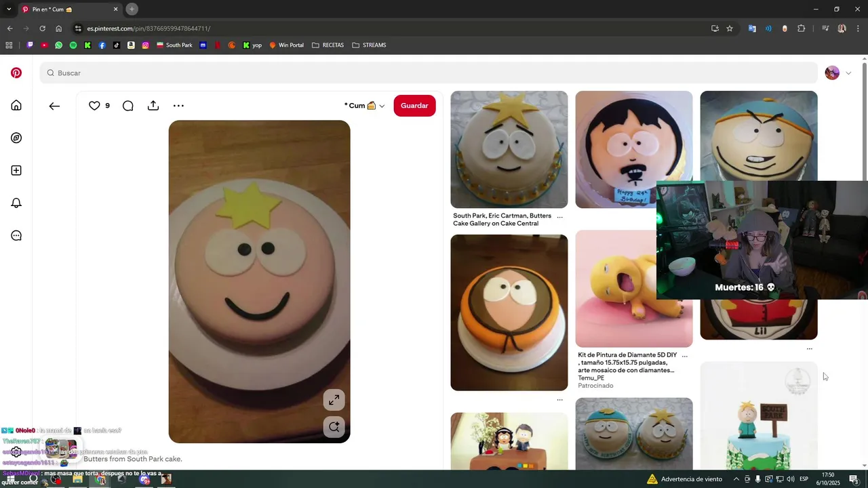Open options ellipsis under Kenny cake pin
868x488 pixels.
coord(559,400)
